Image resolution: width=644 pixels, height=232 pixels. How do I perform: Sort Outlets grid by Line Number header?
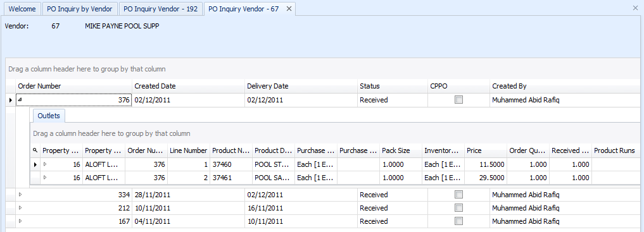pyautogui.click(x=189, y=150)
